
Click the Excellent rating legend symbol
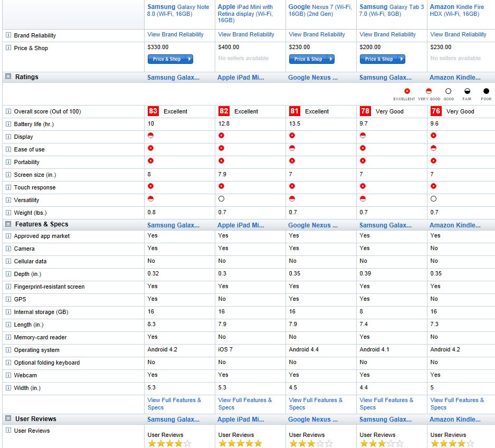[407, 91]
